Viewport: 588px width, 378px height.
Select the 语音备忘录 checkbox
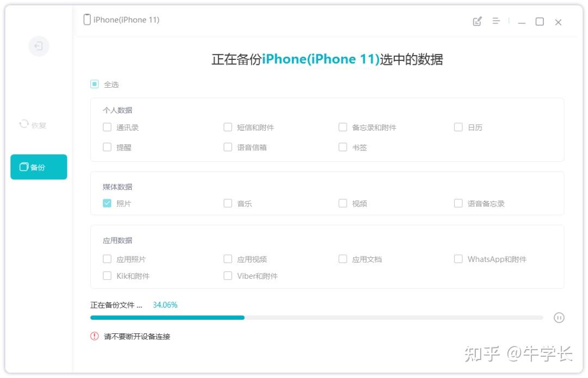click(458, 203)
